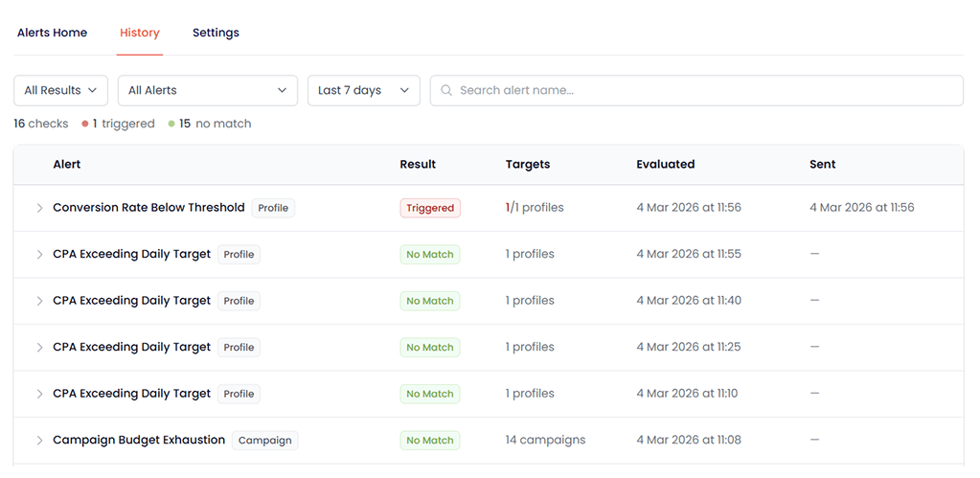Select the History tab
The width and height of the screenshot is (980, 478).
139,33
